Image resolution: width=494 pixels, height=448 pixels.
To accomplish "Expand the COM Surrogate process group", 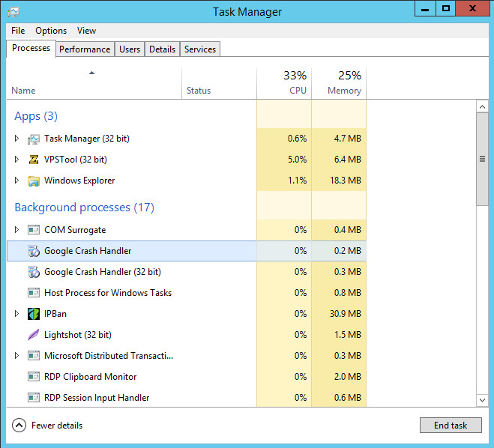I will 17,230.
